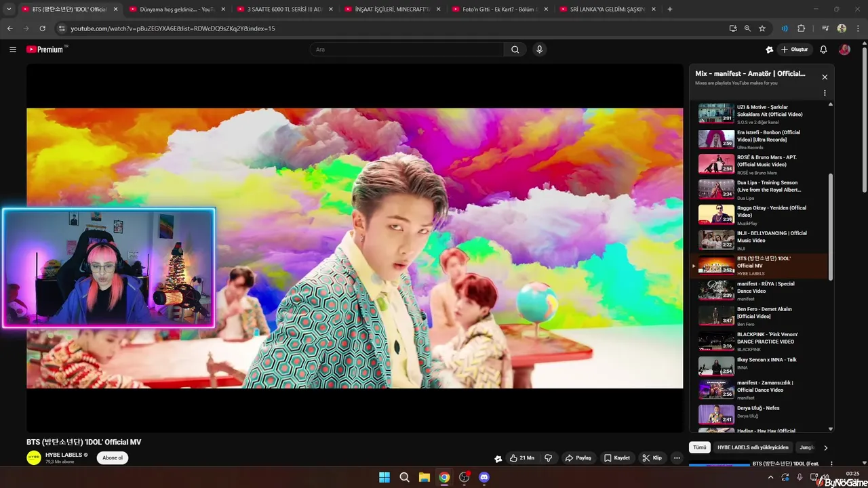Open a new browser tab

(x=670, y=9)
